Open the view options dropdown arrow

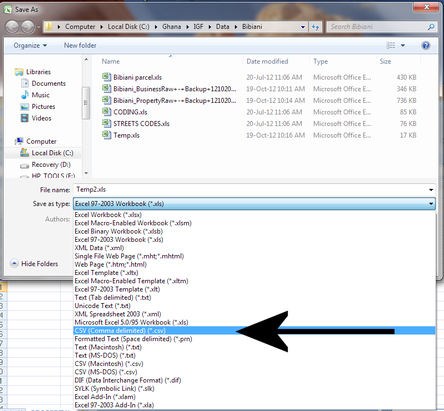click(403, 45)
